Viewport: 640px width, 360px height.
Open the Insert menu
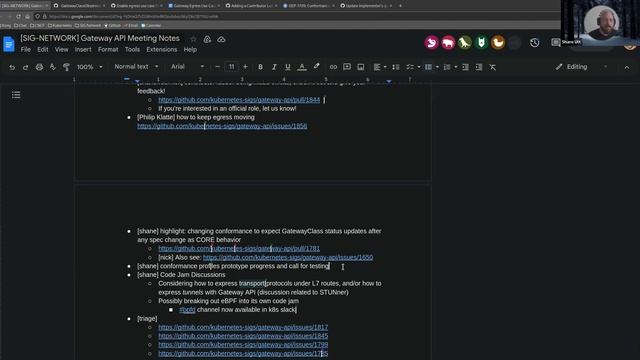click(83, 49)
